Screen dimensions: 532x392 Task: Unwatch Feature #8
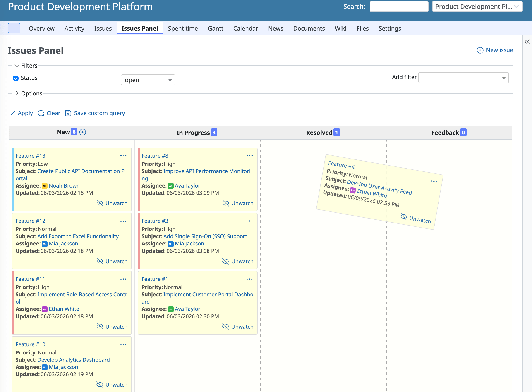point(238,203)
